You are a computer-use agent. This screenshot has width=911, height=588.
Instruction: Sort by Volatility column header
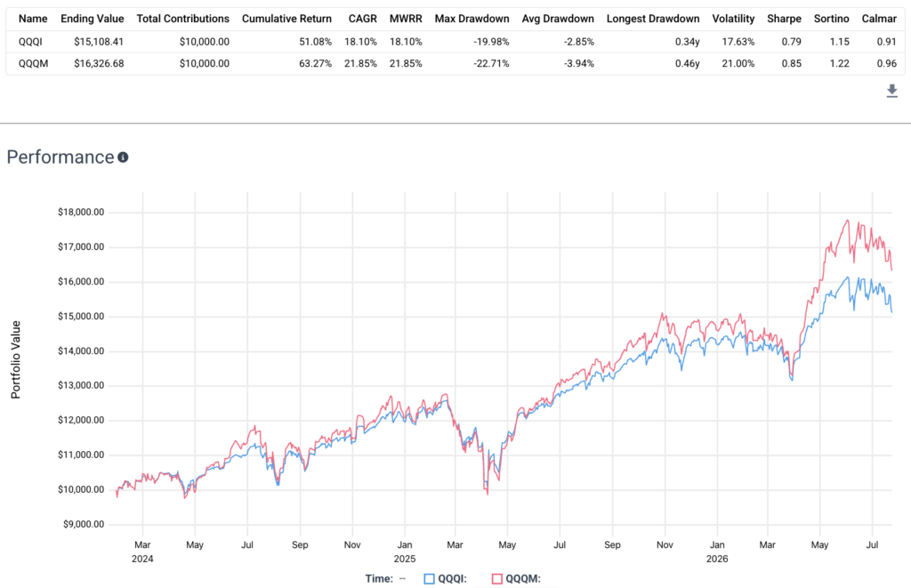[x=733, y=19]
